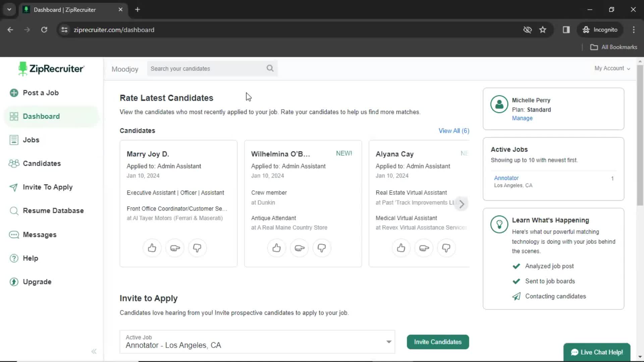Click the Upgrade option in sidebar
This screenshot has height=362, width=644.
pyautogui.click(x=37, y=282)
